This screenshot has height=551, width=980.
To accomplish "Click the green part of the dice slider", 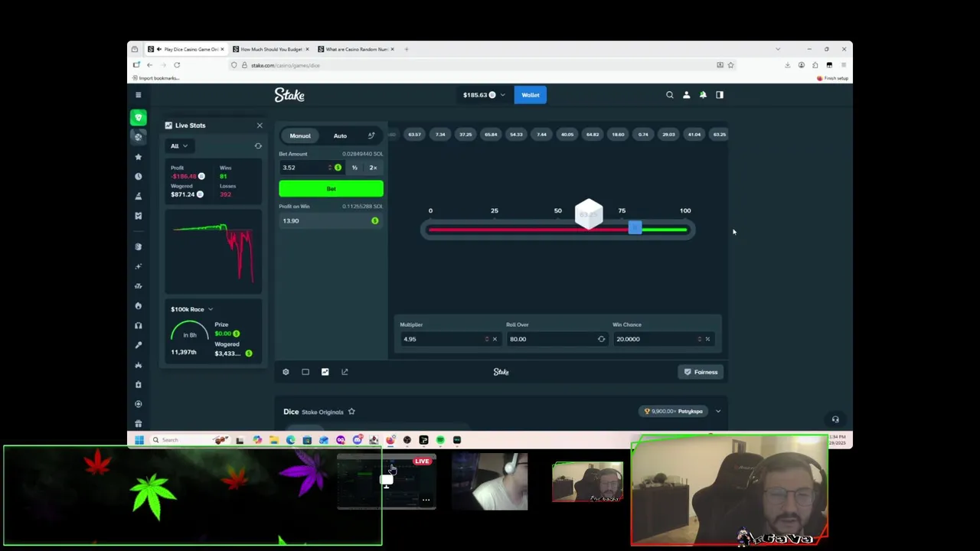I will coord(663,230).
